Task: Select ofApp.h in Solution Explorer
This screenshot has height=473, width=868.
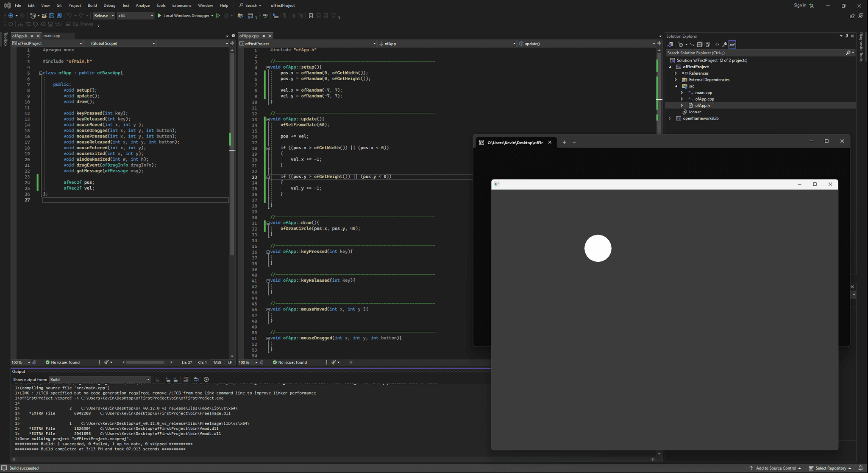Action: pos(702,105)
